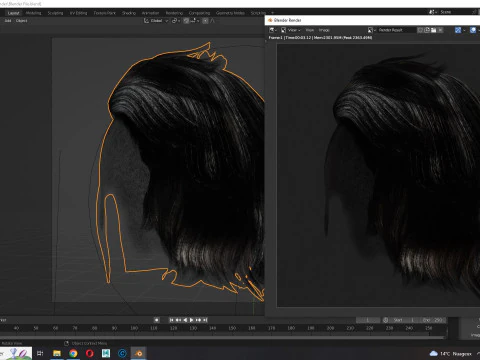Open the weather widget showing 14°C
480x360 pixels.
[451, 353]
